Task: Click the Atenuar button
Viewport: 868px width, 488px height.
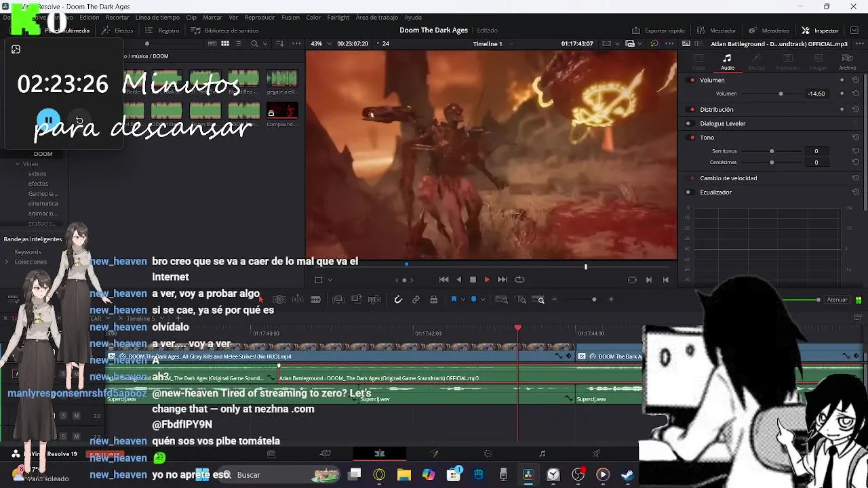Action: [837, 300]
